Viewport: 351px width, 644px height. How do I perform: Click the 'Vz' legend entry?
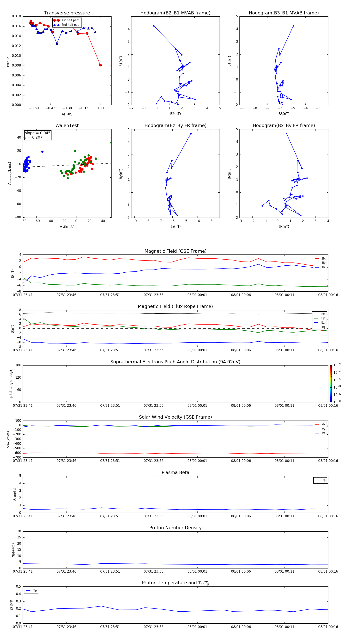(x=320, y=433)
